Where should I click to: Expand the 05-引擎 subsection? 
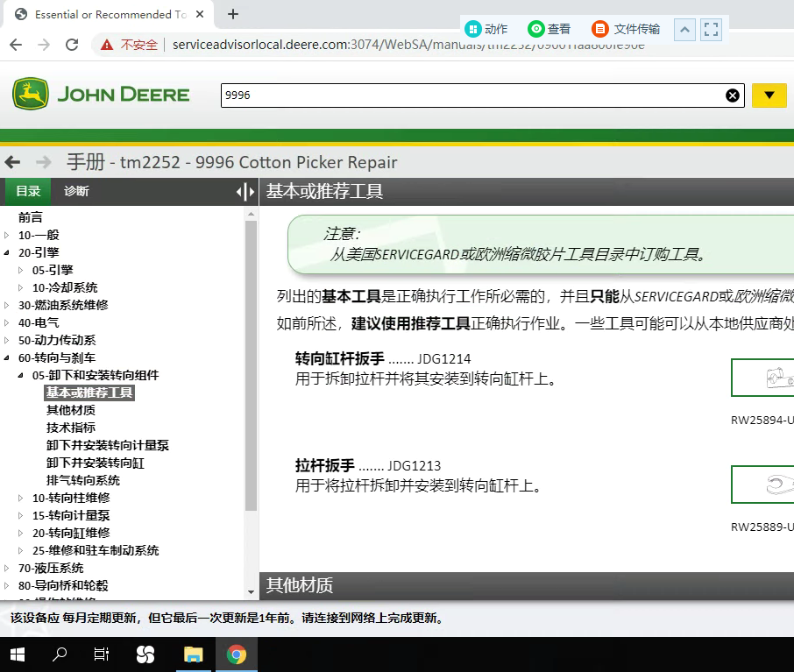(21, 270)
